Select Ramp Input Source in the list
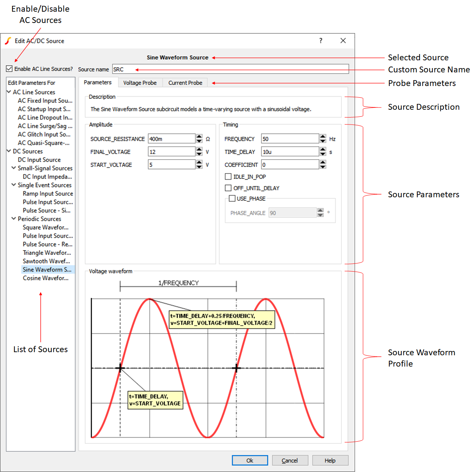476x472 pixels. 48,194
